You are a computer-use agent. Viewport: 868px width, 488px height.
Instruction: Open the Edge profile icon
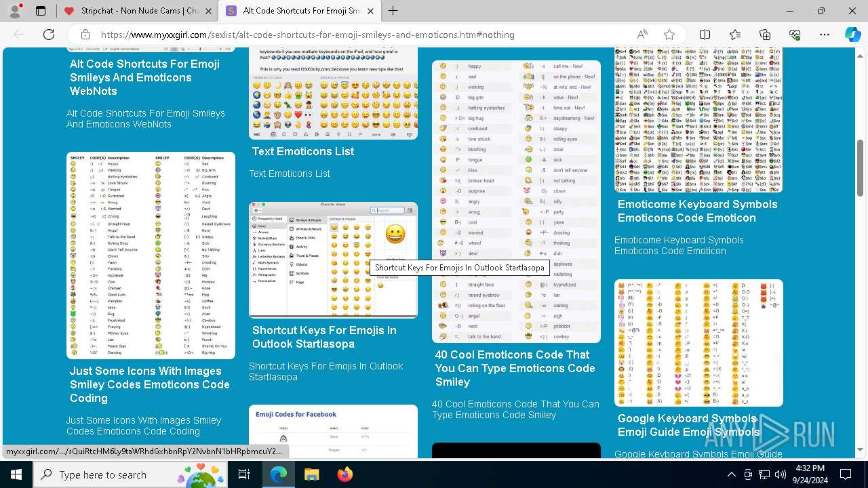pyautogui.click(x=15, y=11)
